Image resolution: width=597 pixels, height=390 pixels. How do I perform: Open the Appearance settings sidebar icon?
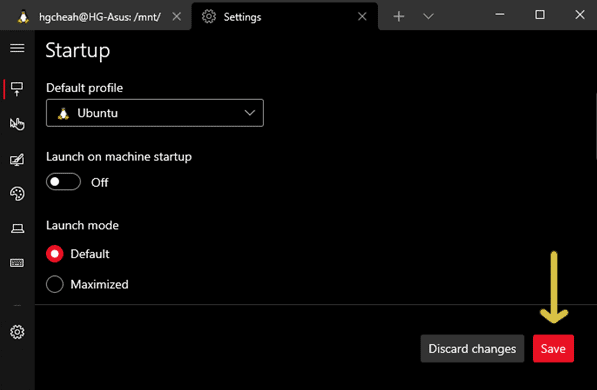pyautogui.click(x=17, y=159)
